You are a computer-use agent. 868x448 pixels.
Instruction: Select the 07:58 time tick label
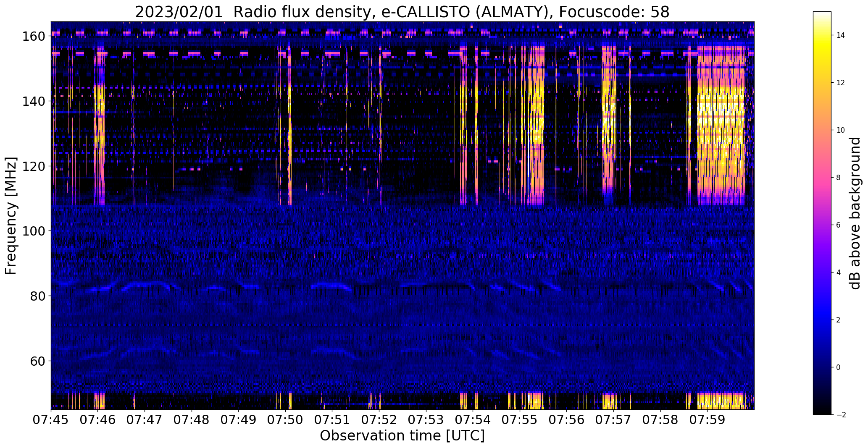click(x=661, y=419)
